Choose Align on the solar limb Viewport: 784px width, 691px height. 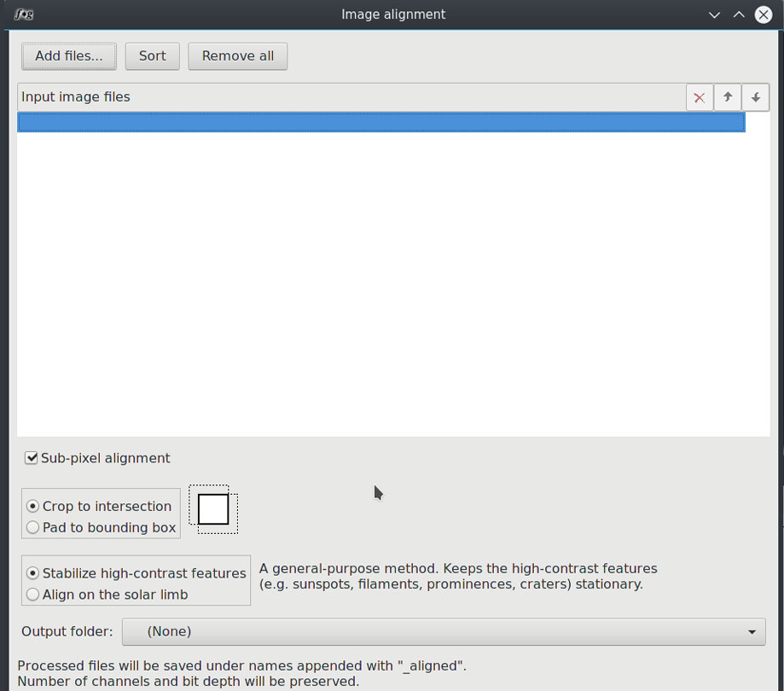tap(107, 595)
